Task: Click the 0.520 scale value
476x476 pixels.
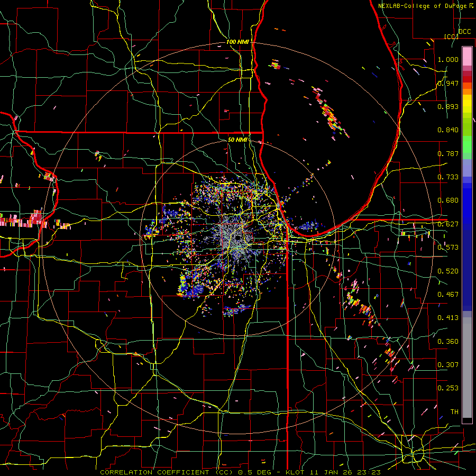Action: [448, 271]
